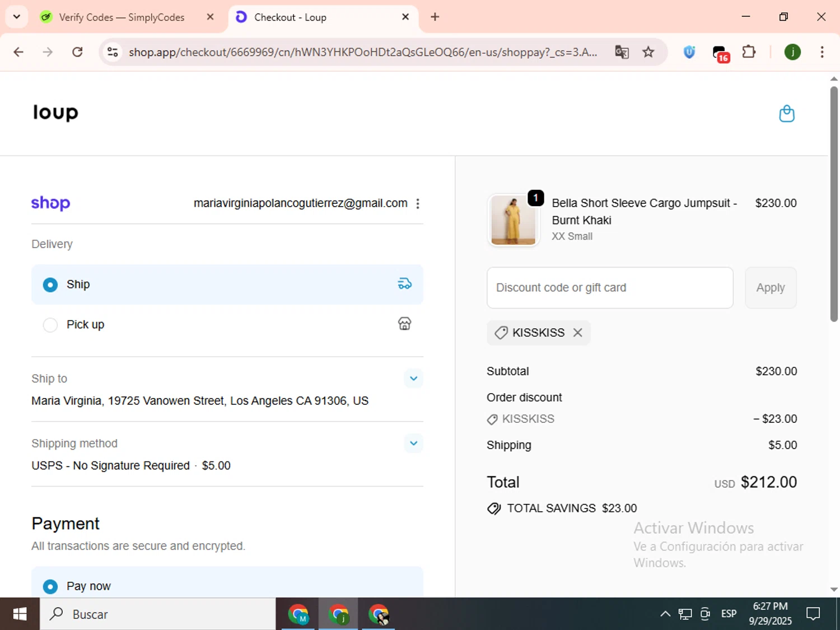840x630 pixels.
Task: Click the Subtotal $230.00 value
Action: coord(776,371)
